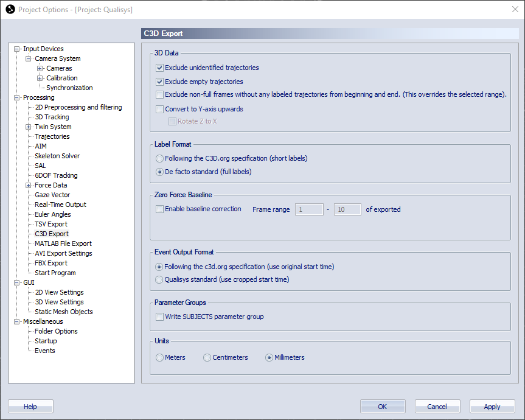
Task: Open Real-Time Output settings
Action: pyautogui.click(x=60, y=205)
